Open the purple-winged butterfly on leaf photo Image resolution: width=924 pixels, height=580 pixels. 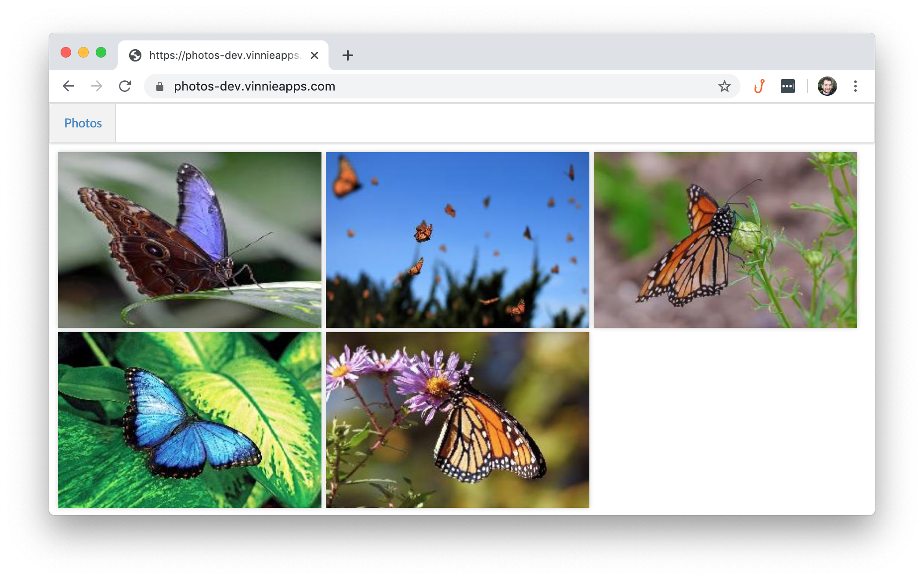pos(190,239)
